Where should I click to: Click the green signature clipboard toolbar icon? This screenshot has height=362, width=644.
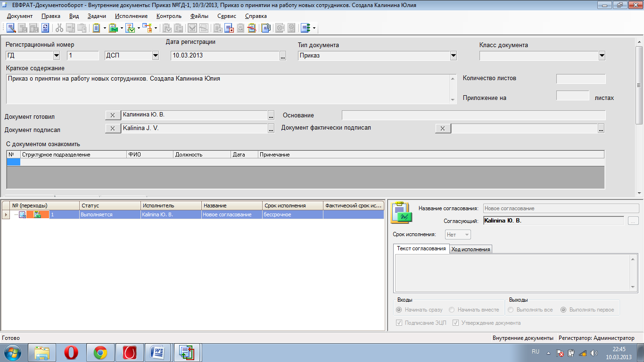coord(113,28)
